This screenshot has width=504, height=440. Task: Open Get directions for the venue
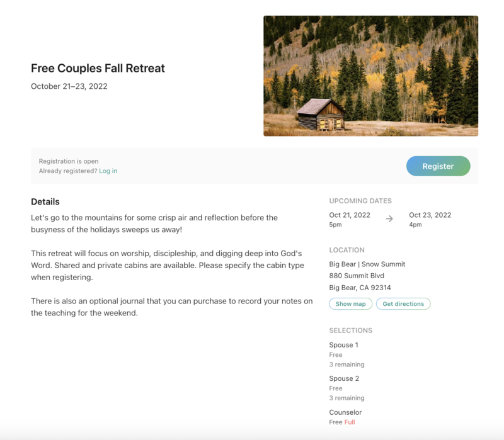403,304
